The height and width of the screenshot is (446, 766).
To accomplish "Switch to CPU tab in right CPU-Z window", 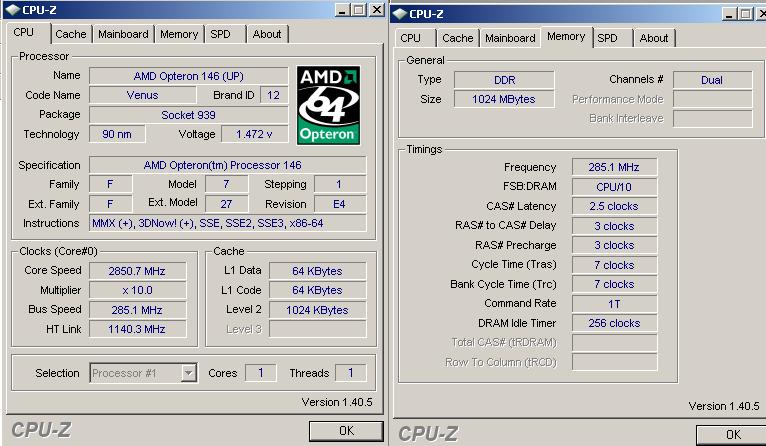I will (x=410, y=38).
